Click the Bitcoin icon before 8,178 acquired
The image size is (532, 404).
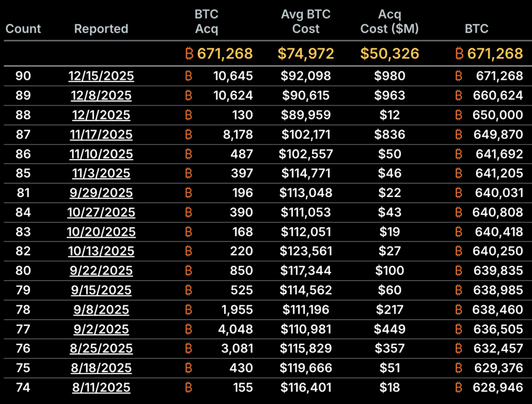coord(189,134)
